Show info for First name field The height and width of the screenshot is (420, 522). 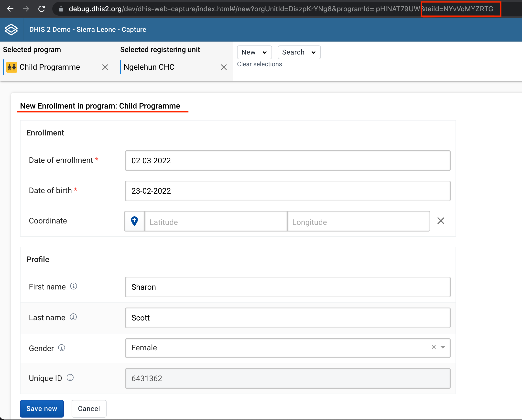click(x=74, y=286)
